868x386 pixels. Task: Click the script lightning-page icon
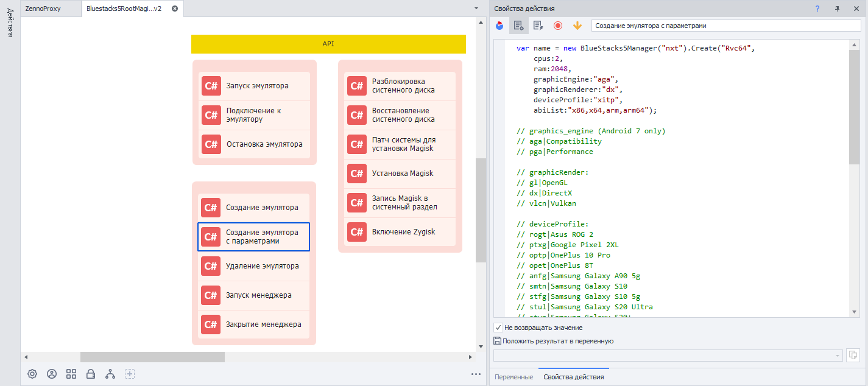[538, 26]
